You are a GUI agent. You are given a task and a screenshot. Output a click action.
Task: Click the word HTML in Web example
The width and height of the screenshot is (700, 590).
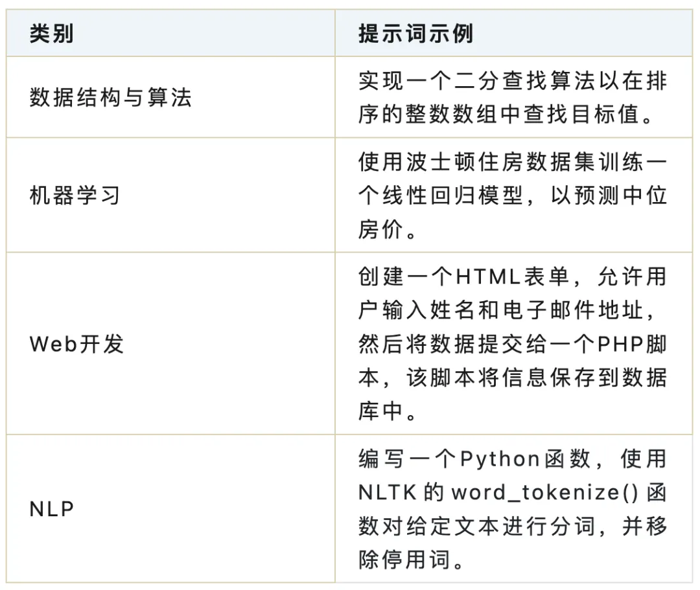point(489,277)
